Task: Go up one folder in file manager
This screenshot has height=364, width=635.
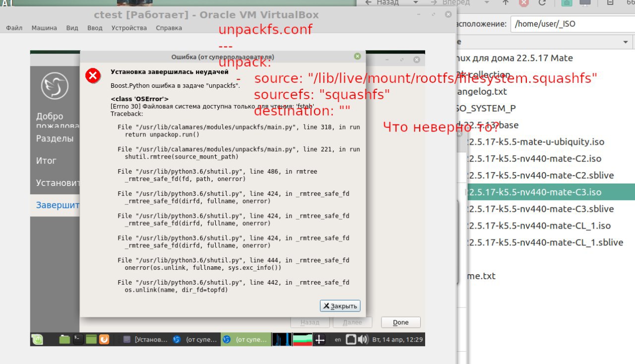Action: 506,2
